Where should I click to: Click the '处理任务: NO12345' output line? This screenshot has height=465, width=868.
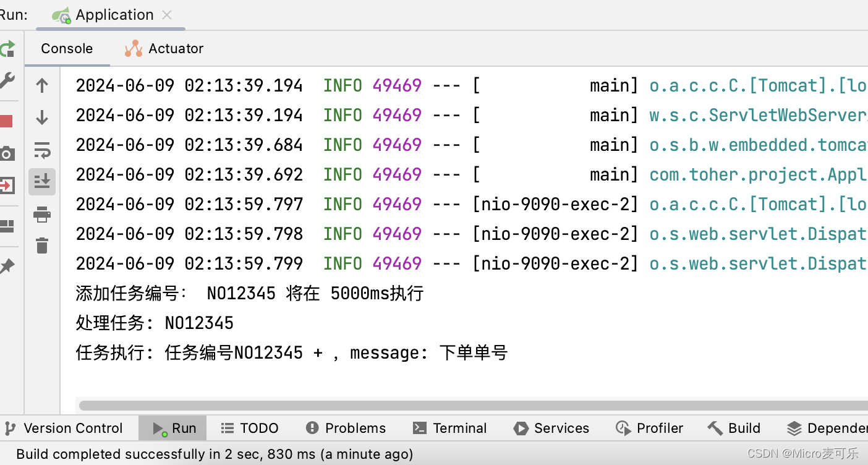[x=155, y=323]
